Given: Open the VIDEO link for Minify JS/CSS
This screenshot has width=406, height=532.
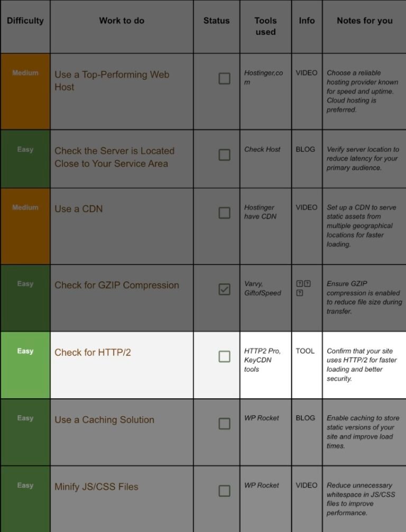Looking at the screenshot, I should coord(306,485).
